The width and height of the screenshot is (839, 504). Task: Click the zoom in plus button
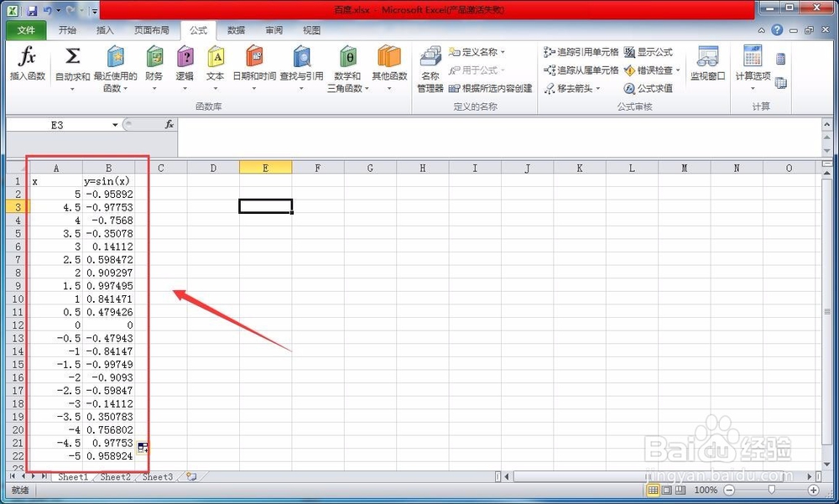[x=813, y=490]
